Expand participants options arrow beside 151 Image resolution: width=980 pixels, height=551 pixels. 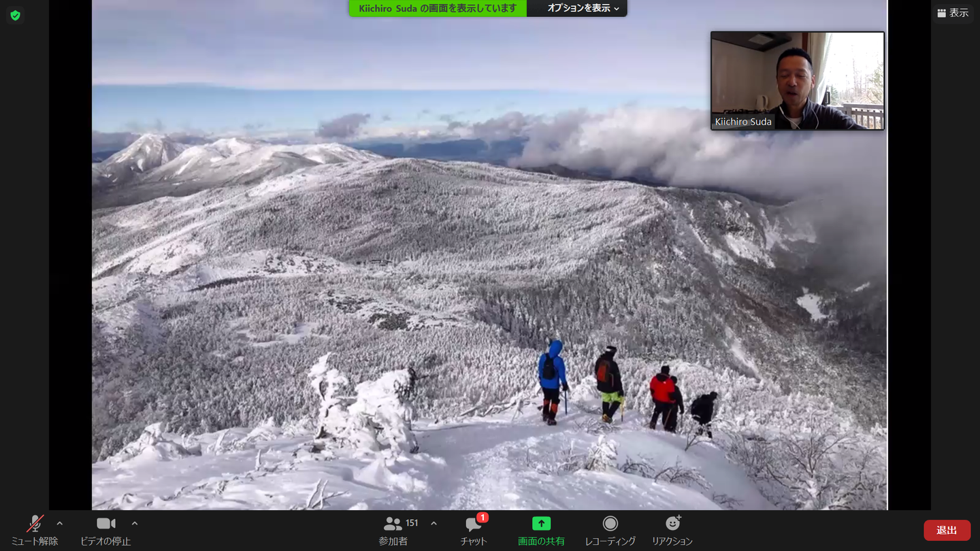(434, 523)
